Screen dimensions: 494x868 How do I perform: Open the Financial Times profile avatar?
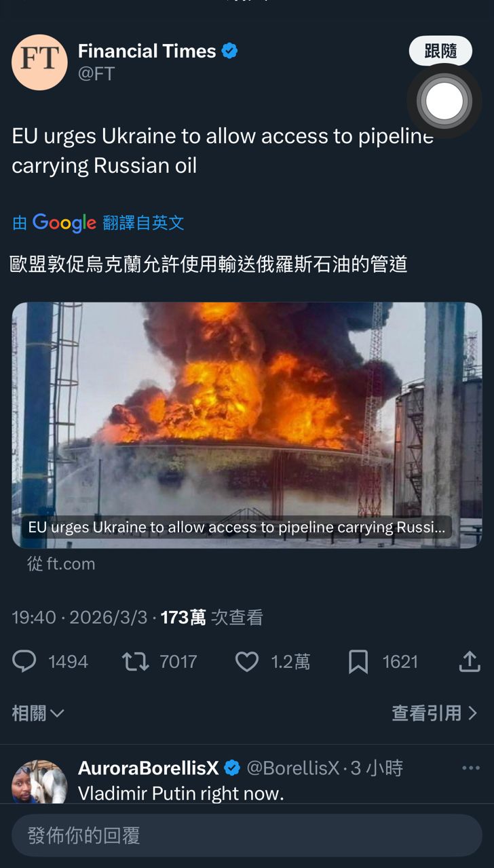click(39, 62)
